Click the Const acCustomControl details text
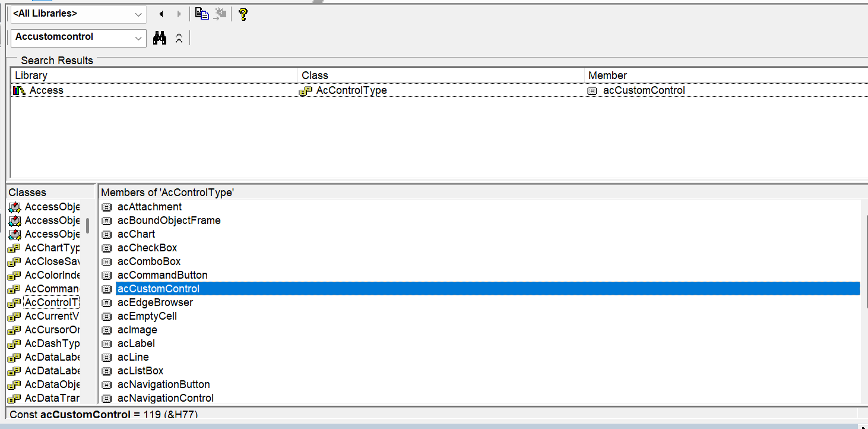868x429 pixels. click(104, 414)
